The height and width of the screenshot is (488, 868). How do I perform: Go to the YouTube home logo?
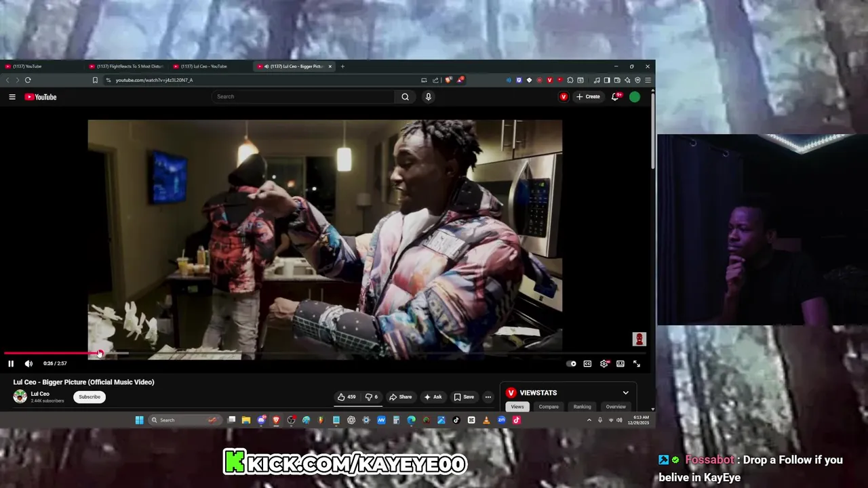[41, 97]
